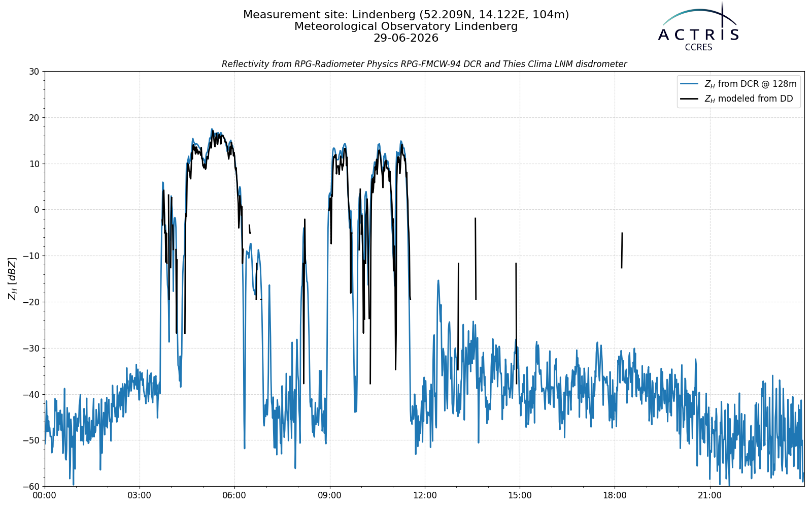Click the x-axis tick label 09:00

[330, 495]
